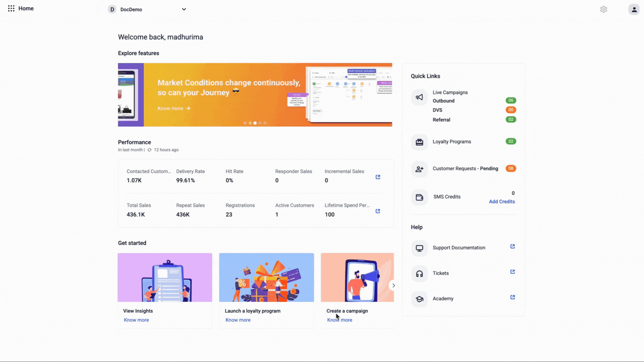Open the Tickets help link
Image resolution: width=644 pixels, height=362 pixels.
point(441,273)
